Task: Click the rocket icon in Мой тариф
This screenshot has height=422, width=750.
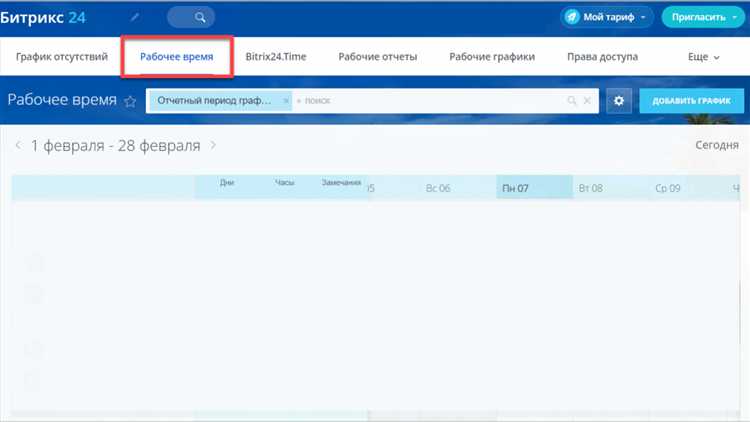Action: click(x=572, y=17)
